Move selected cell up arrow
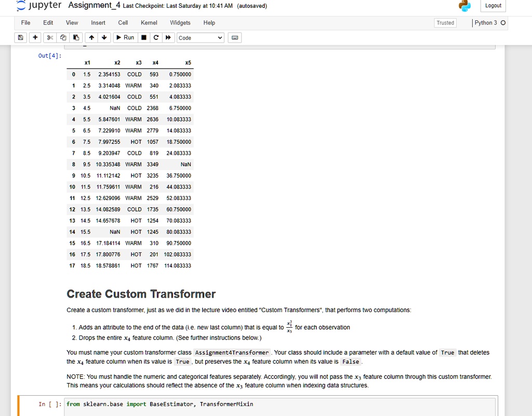Viewport: 532px width, 416px height. click(x=91, y=37)
